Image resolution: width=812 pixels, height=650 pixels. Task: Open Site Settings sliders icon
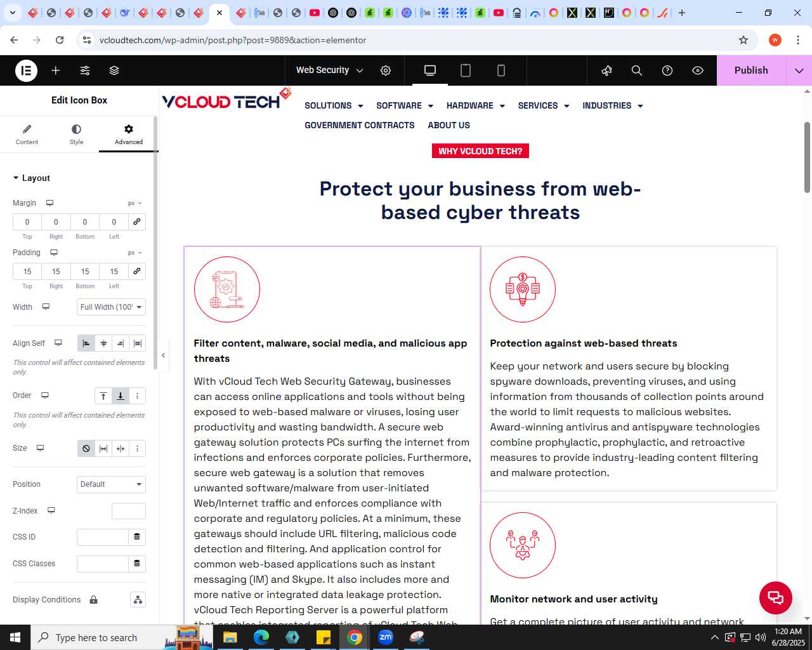pos(85,70)
